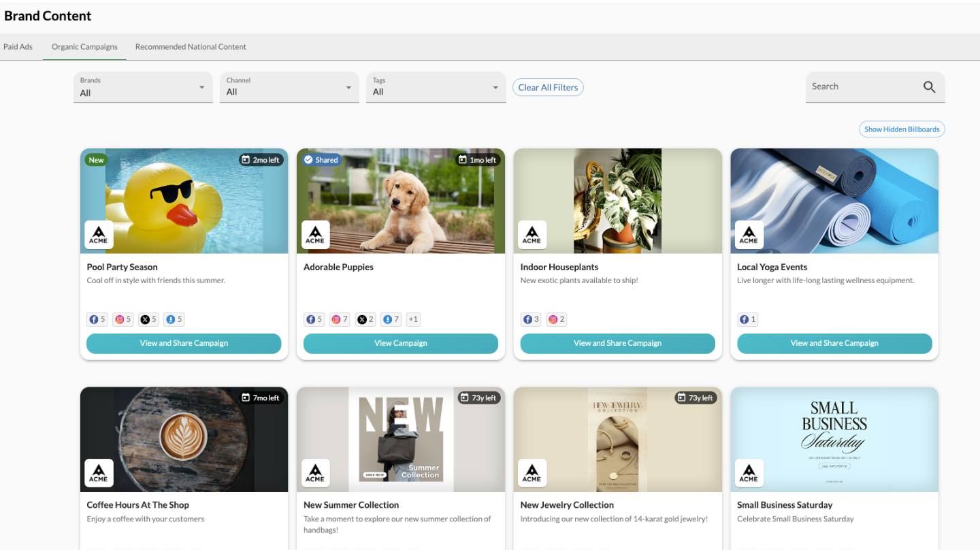The width and height of the screenshot is (980, 550).
Task: Open Facebook badge on Adorable Puppies card
Action: (x=314, y=319)
